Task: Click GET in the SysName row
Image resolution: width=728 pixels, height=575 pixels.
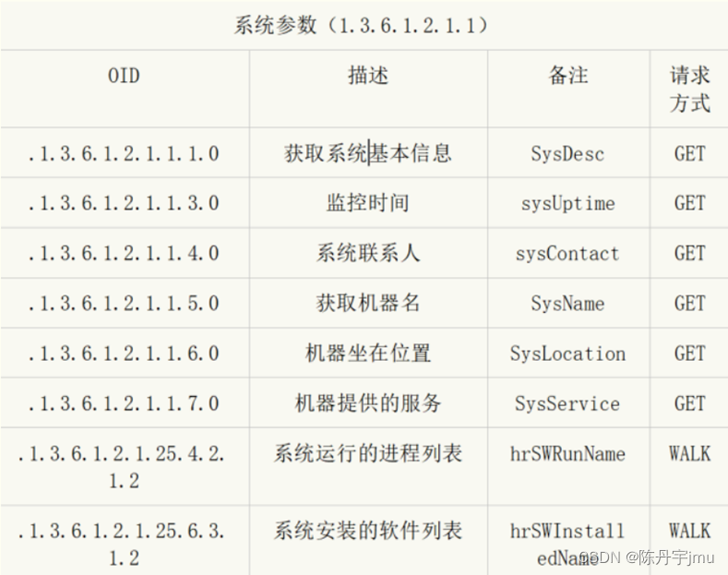Action: (x=689, y=304)
